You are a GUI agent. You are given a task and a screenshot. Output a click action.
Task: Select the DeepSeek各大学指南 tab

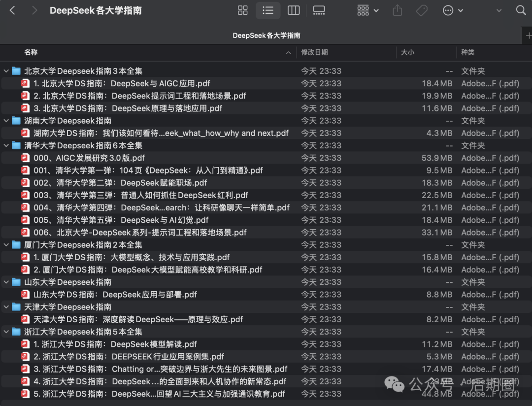(266, 35)
